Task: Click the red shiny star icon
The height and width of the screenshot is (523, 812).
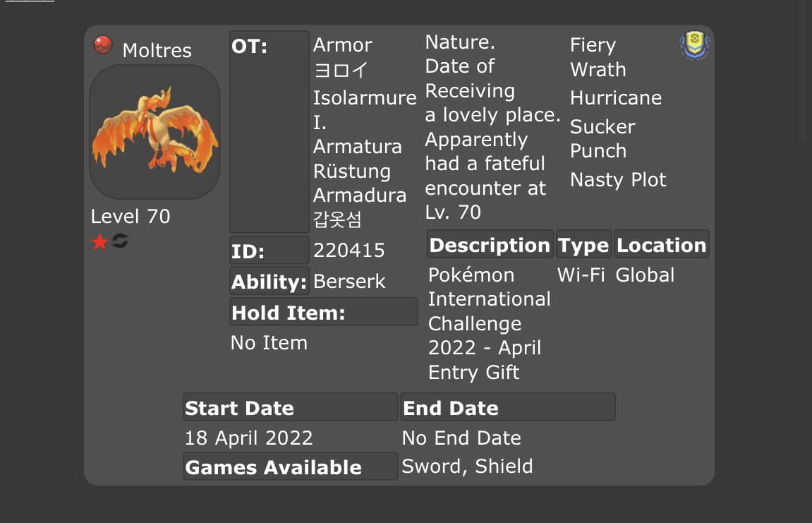Action: tap(99, 241)
